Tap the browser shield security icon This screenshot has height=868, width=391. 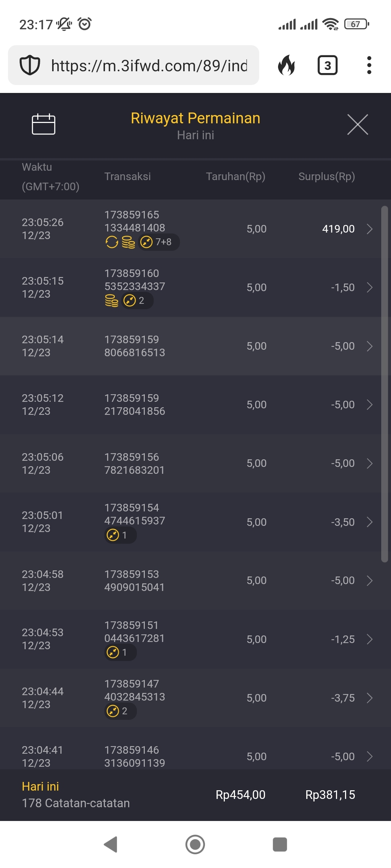click(30, 65)
